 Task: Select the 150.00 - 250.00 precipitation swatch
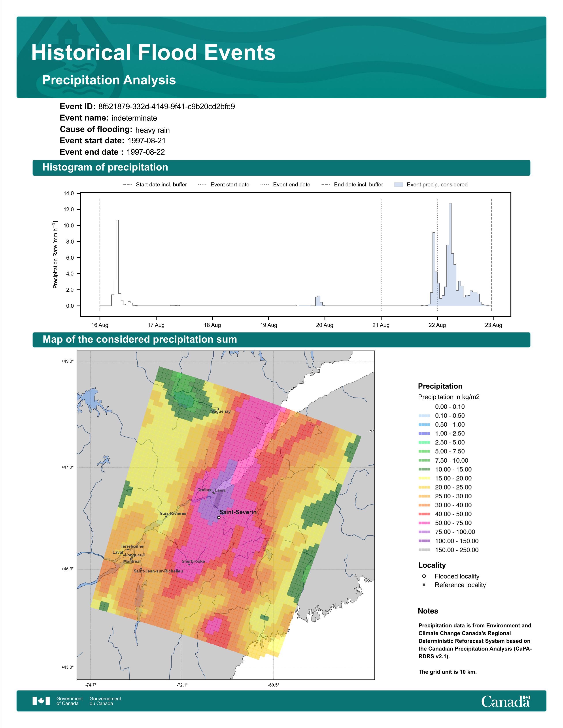point(424,550)
